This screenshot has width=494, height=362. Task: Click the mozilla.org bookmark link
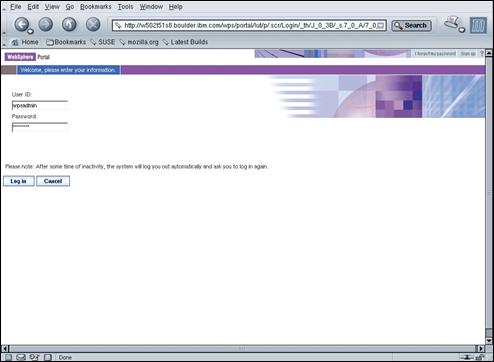[x=139, y=42]
